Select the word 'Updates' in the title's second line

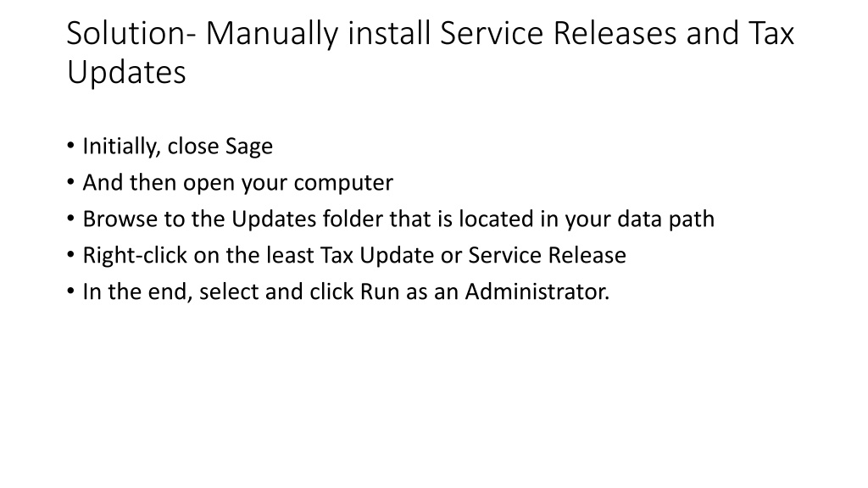[x=126, y=73]
